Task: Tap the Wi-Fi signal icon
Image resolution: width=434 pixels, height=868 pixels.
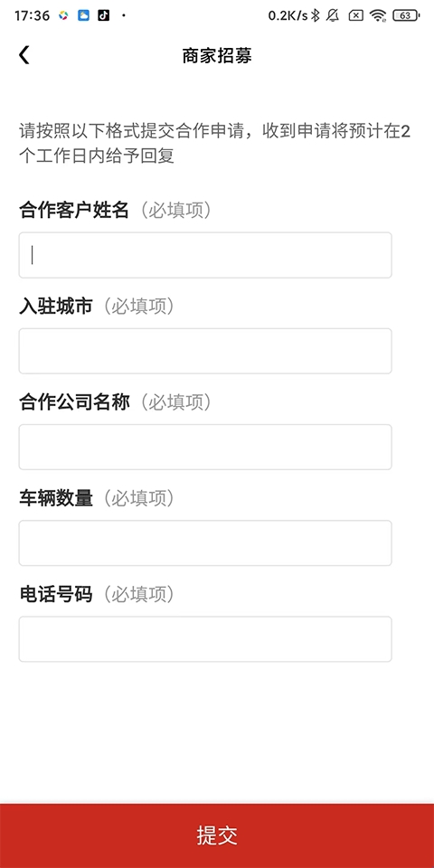Action: (x=378, y=15)
